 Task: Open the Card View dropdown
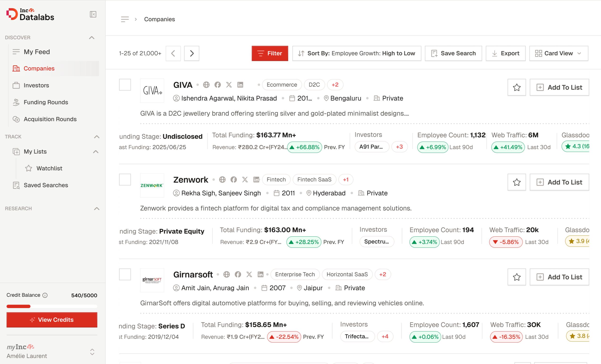coord(558,53)
